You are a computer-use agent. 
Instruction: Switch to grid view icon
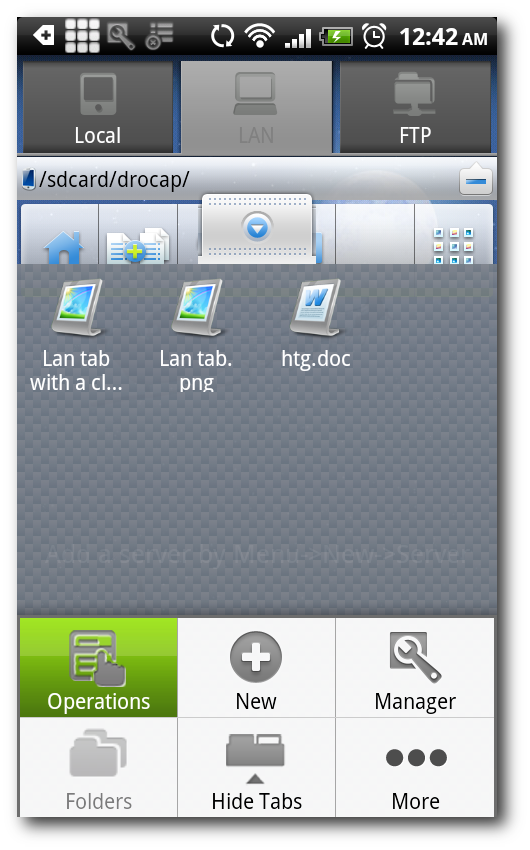(x=454, y=246)
